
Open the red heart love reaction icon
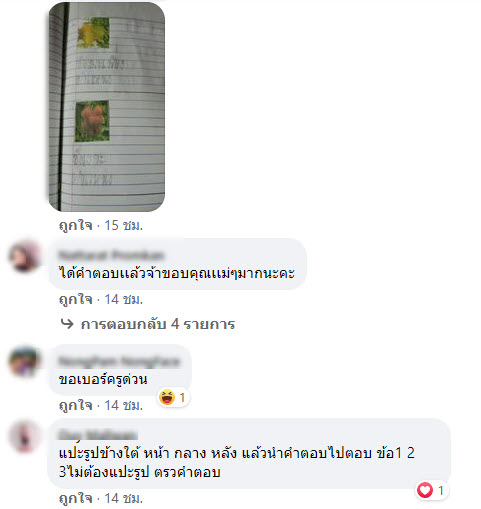(425, 490)
